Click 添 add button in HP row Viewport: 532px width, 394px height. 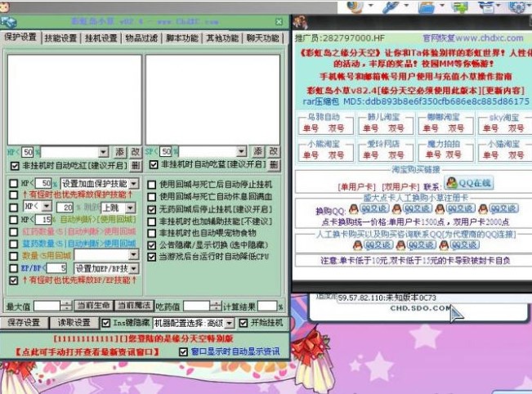[x=120, y=152]
